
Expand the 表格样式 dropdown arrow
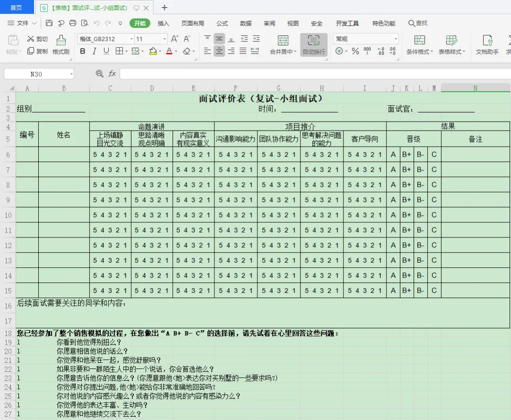(464, 52)
